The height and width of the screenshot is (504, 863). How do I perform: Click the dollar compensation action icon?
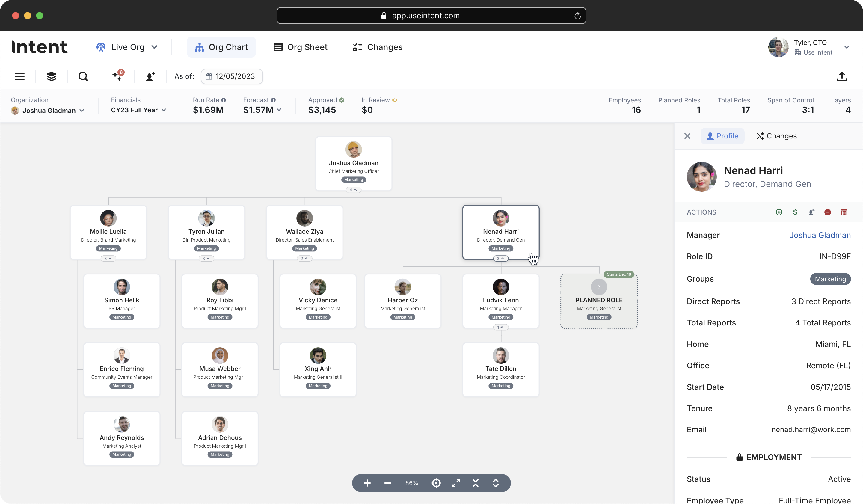(795, 212)
